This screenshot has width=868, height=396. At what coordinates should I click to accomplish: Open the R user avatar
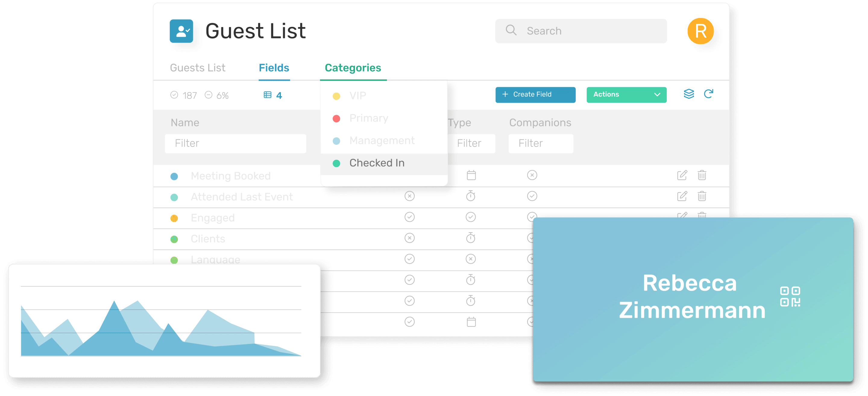click(700, 31)
